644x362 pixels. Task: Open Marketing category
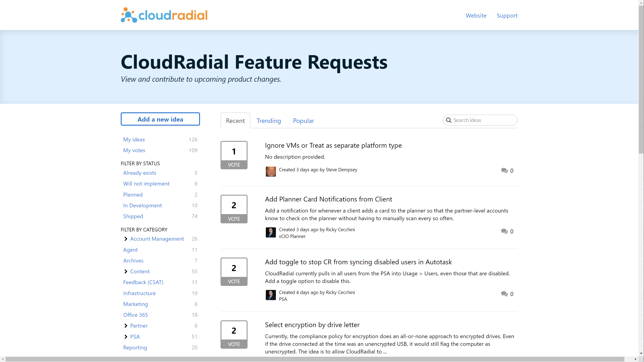point(136,304)
